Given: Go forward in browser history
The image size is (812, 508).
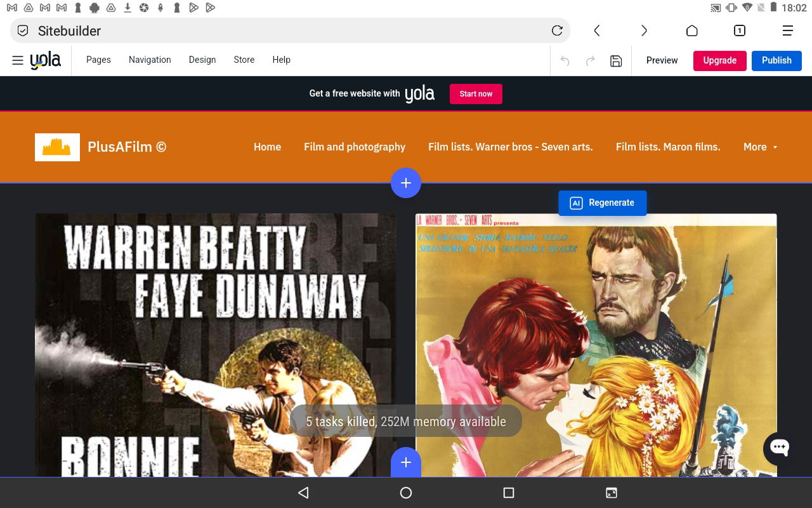Looking at the screenshot, I should [x=644, y=30].
